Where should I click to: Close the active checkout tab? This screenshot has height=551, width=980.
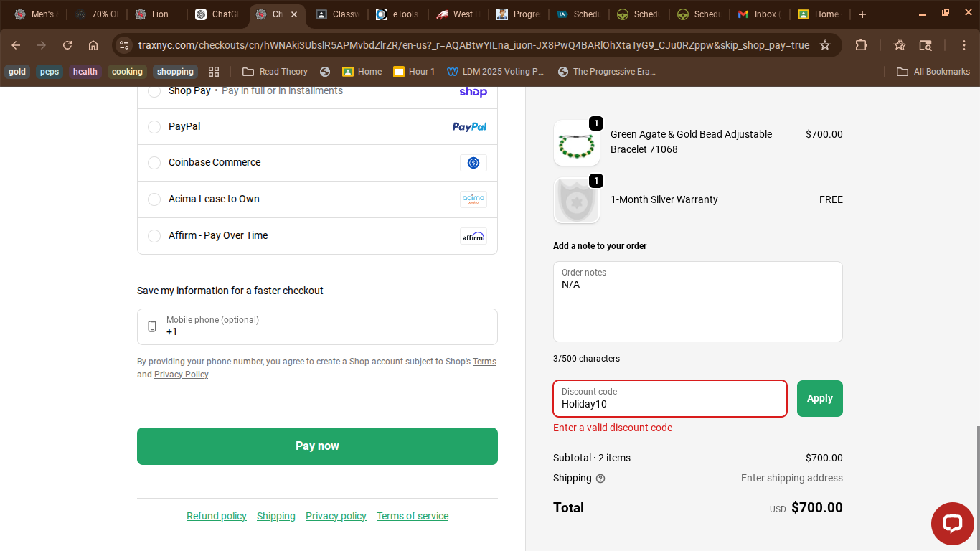point(294,14)
